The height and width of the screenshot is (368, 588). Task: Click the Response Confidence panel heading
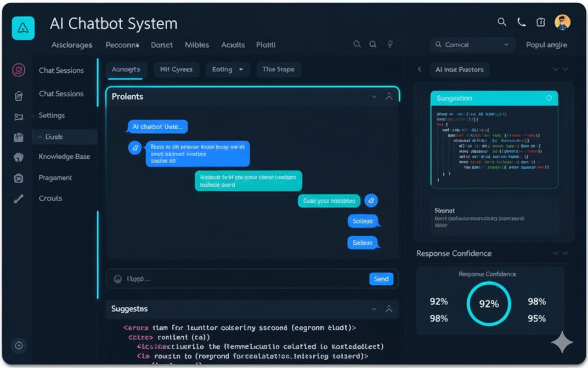coord(454,253)
